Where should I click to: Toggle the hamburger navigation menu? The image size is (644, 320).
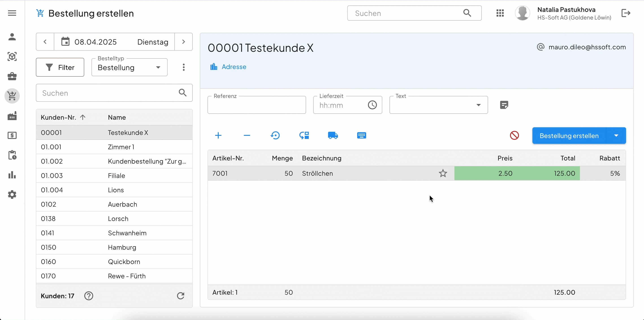pos(12,13)
